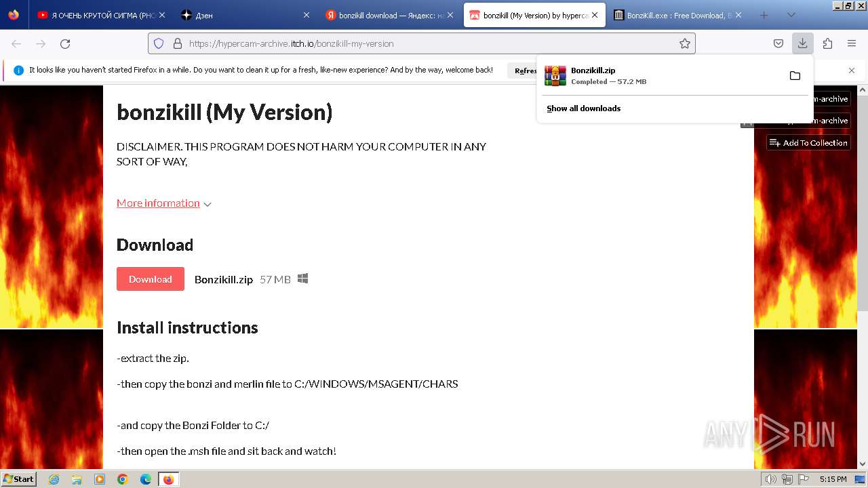The image size is (868, 488).
Task: Expand the More information link
Action: click(x=158, y=203)
